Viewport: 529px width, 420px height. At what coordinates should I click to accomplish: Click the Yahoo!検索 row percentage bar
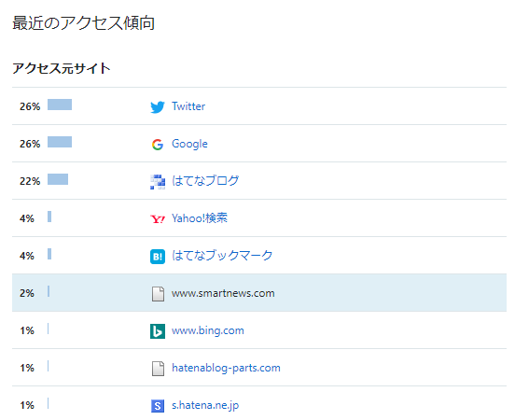[49, 217]
